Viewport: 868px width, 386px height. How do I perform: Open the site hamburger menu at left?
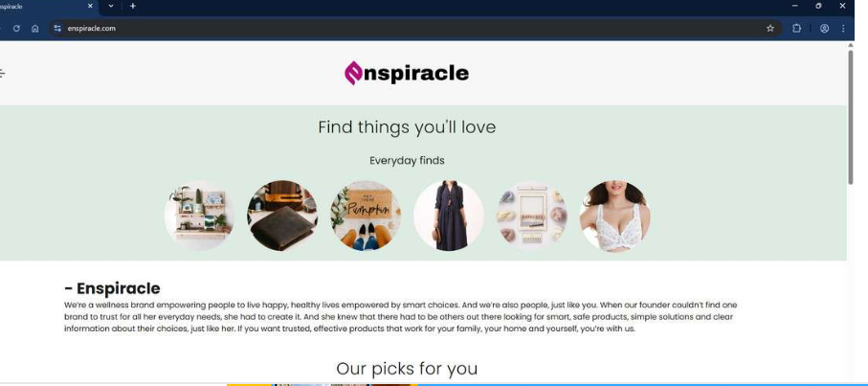click(x=2, y=73)
